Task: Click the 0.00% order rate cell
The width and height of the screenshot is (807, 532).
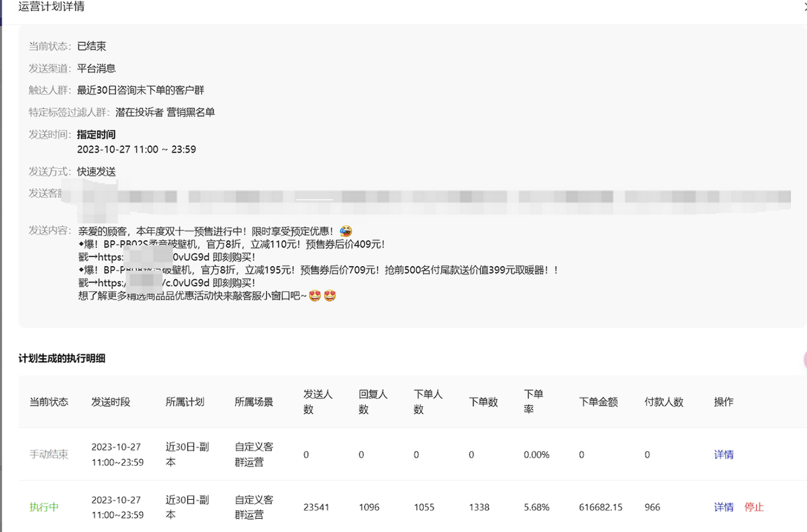Action: coord(537,454)
